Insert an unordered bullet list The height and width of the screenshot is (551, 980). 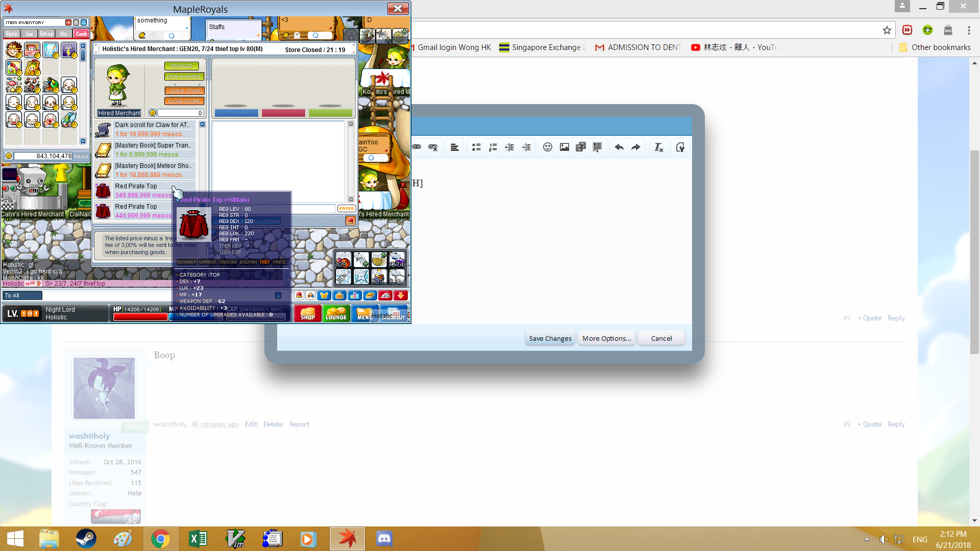pyautogui.click(x=476, y=147)
